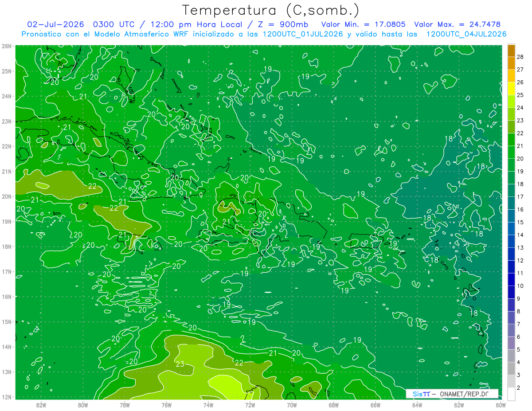Click the '60W' longitude axis label
Screen dimensions: 532x411
[x=501, y=405]
